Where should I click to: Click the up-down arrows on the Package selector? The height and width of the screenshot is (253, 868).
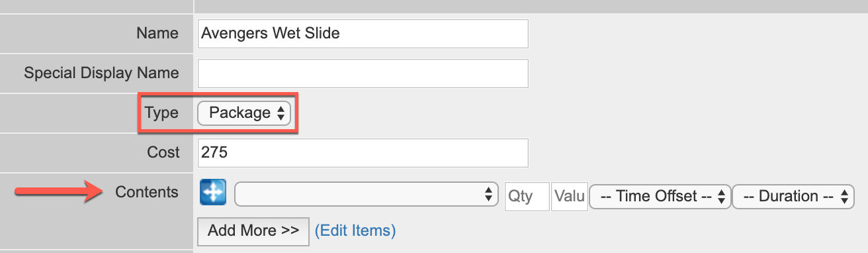pyautogui.click(x=281, y=113)
